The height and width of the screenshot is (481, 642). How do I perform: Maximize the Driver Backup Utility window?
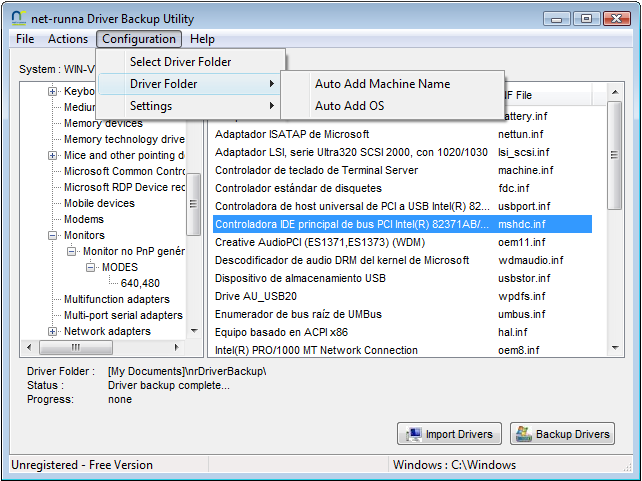pos(586,19)
